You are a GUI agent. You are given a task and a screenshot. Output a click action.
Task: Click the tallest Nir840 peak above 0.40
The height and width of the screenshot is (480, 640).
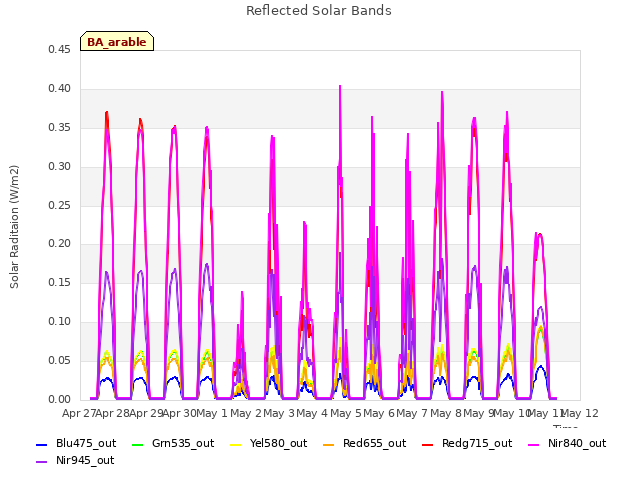click(340, 87)
